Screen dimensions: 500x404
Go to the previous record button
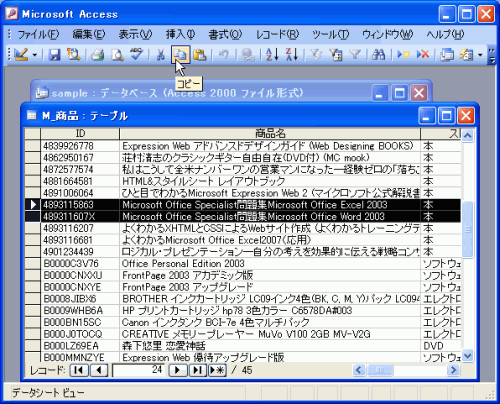point(99,370)
